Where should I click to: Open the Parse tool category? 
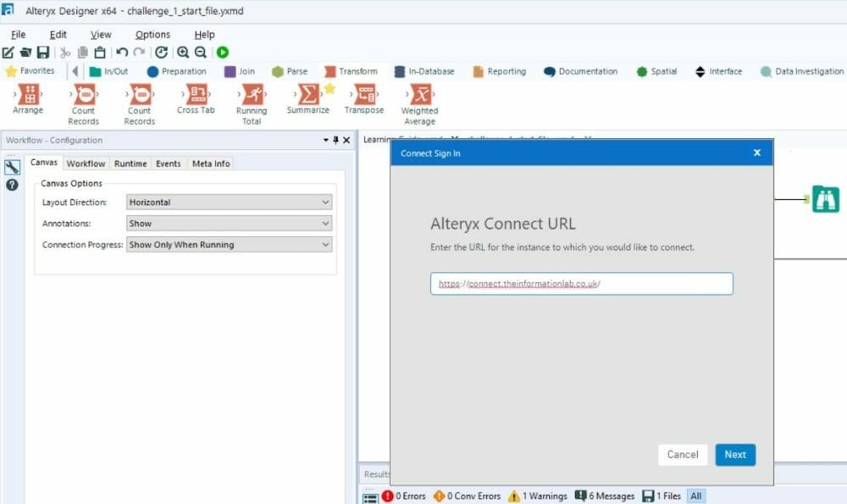click(x=290, y=71)
